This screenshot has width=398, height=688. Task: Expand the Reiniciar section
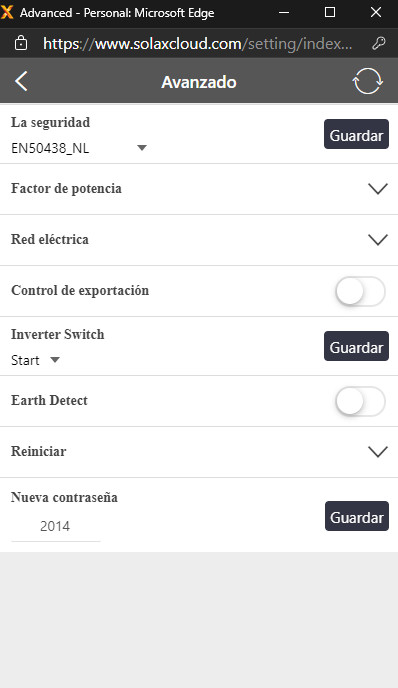click(x=199, y=452)
